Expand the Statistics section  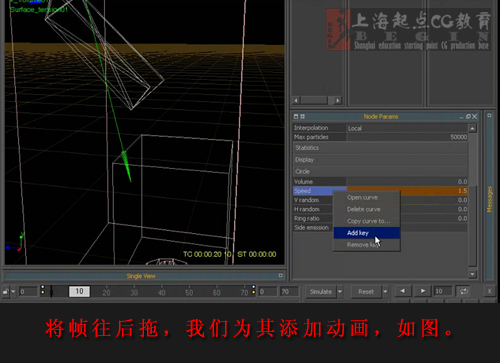381,148
